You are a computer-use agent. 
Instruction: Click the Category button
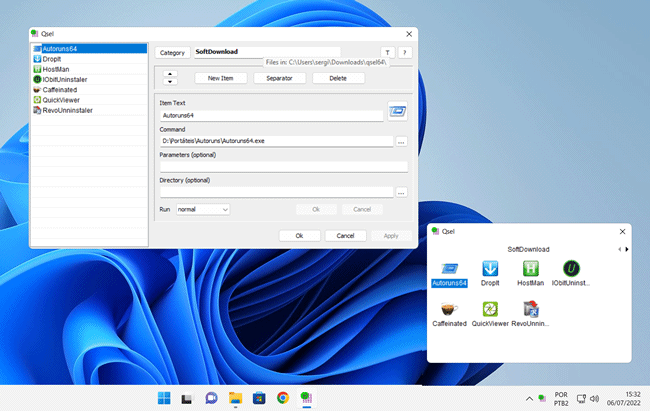tap(172, 53)
